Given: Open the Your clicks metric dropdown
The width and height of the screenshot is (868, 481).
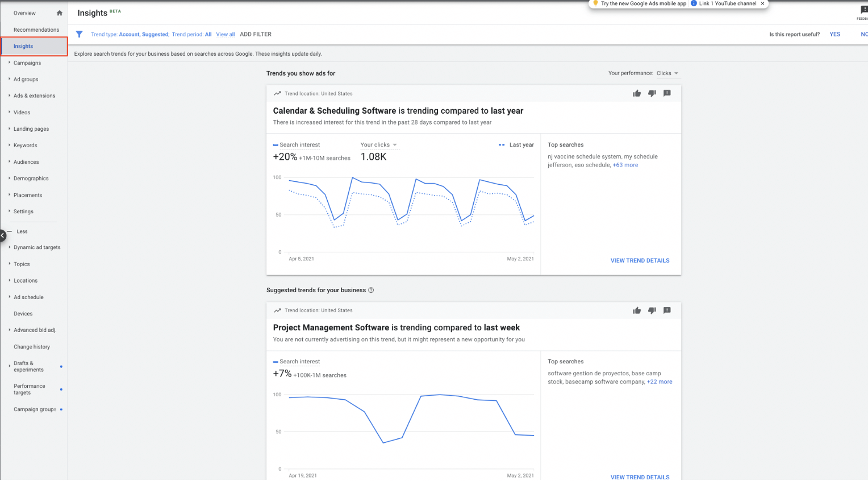Looking at the screenshot, I should click(x=379, y=144).
